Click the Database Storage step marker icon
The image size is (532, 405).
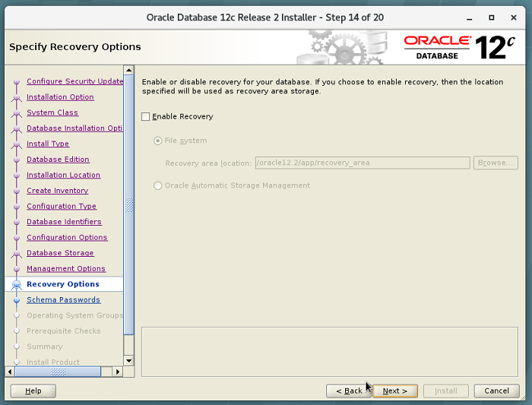click(x=17, y=253)
